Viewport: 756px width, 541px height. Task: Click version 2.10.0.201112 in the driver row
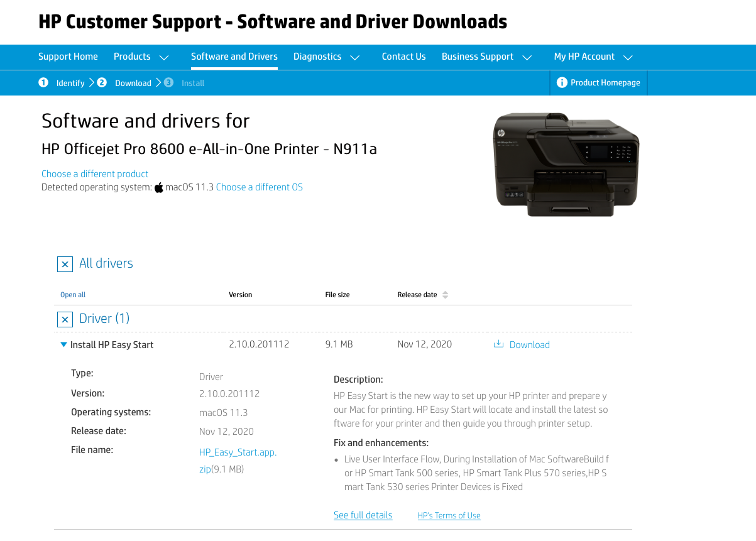point(259,344)
